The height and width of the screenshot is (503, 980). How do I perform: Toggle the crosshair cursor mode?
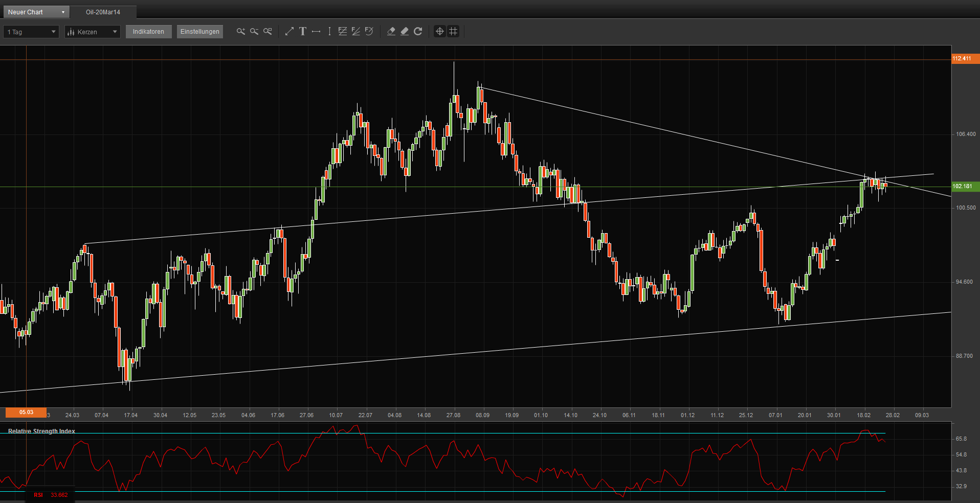pos(439,31)
